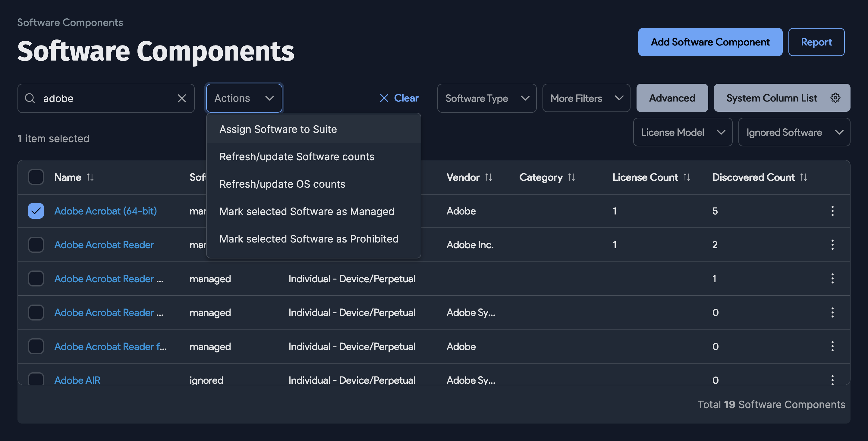Toggle the select-all checkbox in table header
This screenshot has width=868, height=441.
[x=36, y=177]
